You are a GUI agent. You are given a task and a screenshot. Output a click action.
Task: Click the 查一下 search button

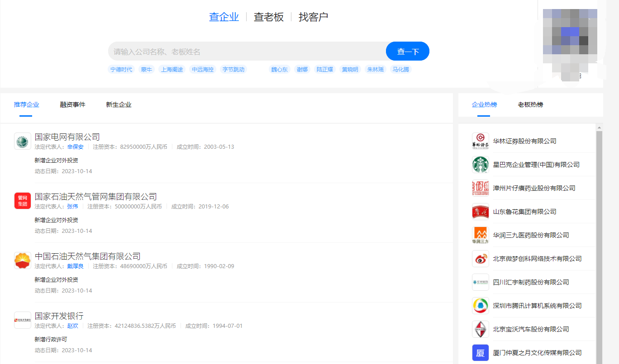pos(408,52)
